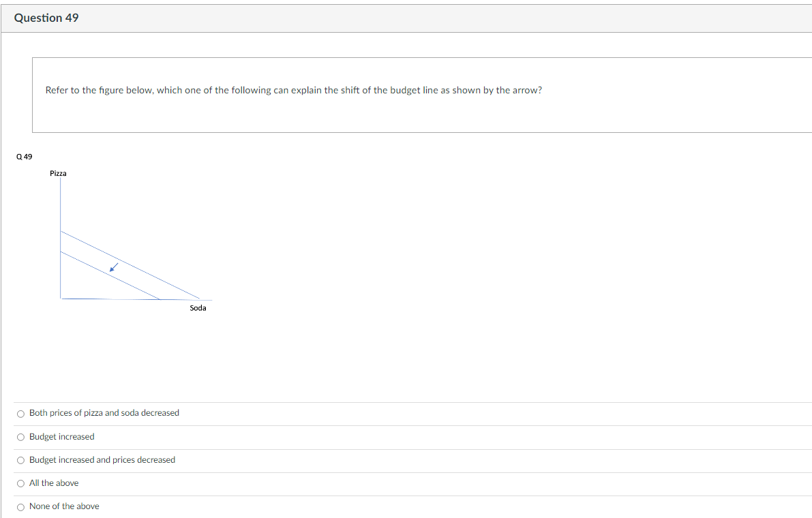Click the 'Question 49' header title
The width and height of the screenshot is (812, 518).
pos(46,18)
